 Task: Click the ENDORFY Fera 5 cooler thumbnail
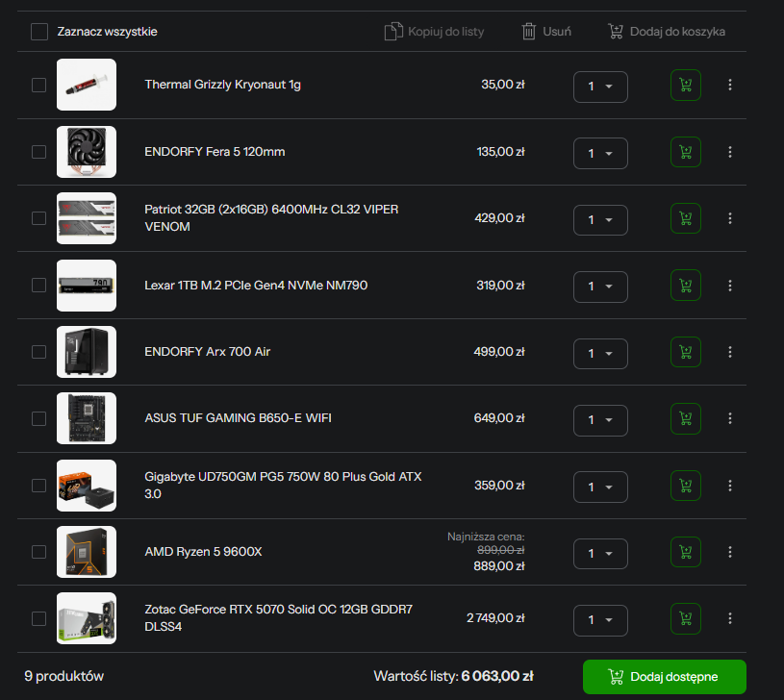click(x=87, y=151)
